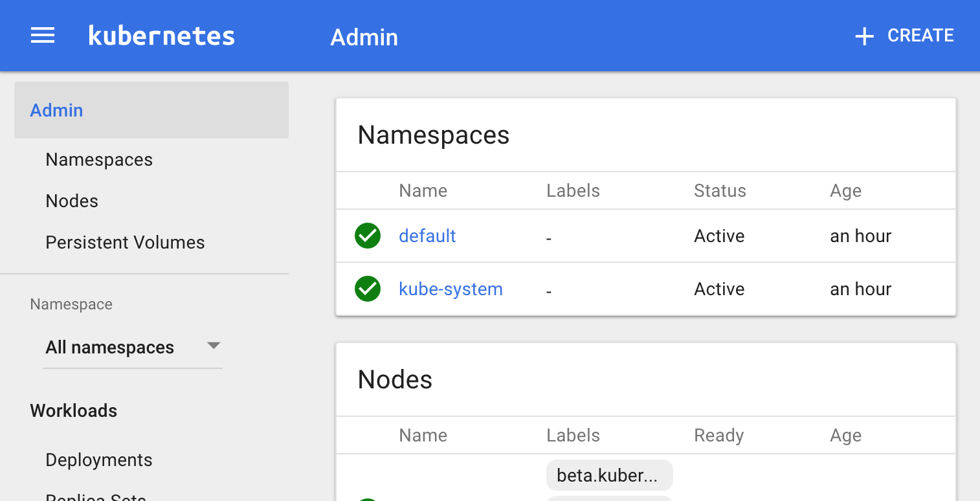
Task: Click the Ready column header in Nodes table
Action: [718, 436]
